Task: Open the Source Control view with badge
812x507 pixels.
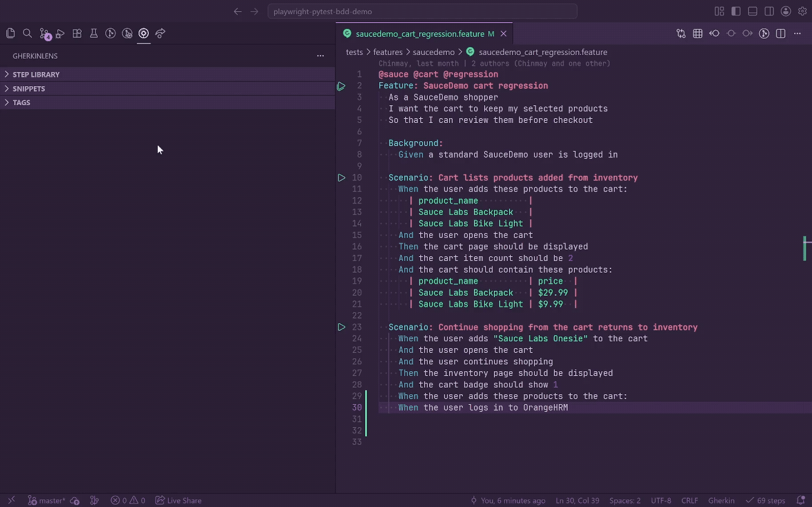Action: (44, 34)
